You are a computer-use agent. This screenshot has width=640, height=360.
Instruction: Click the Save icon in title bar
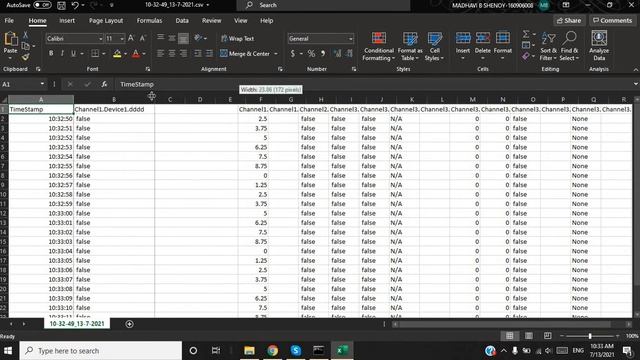pos(61,5)
